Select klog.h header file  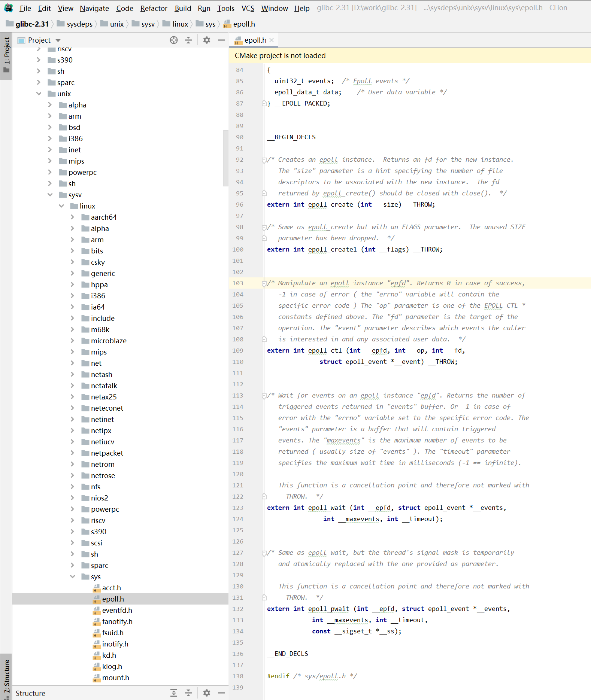112,666
